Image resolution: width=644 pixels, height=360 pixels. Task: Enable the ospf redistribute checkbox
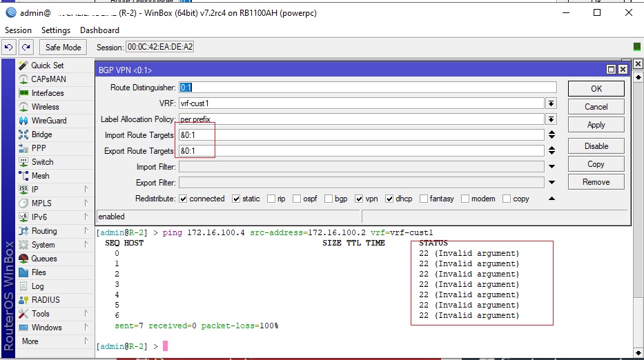click(297, 199)
